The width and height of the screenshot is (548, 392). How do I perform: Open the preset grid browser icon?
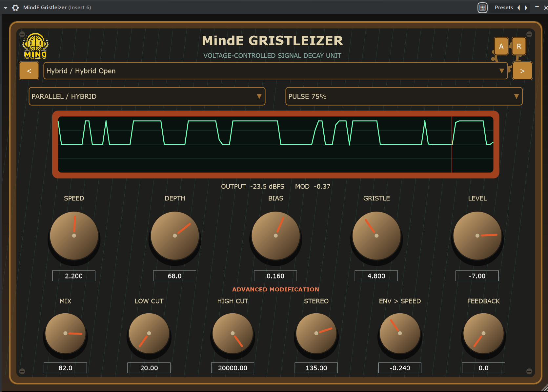482,8
